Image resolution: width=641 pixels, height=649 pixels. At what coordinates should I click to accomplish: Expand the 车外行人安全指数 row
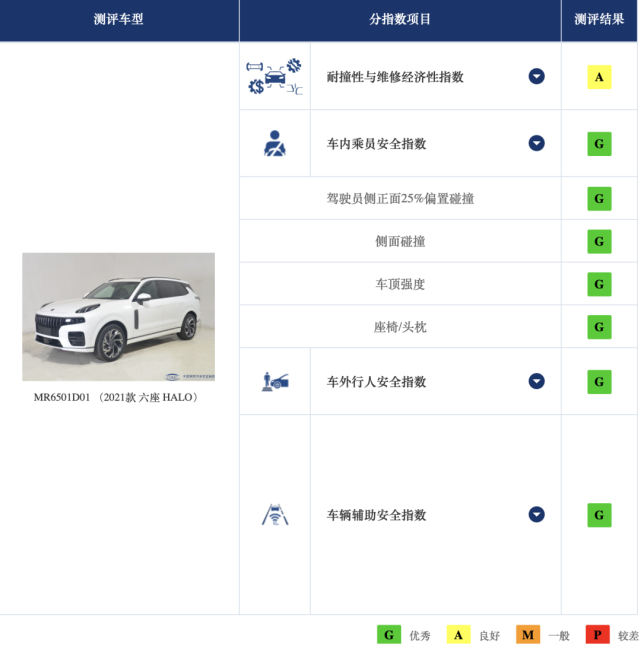point(536,381)
